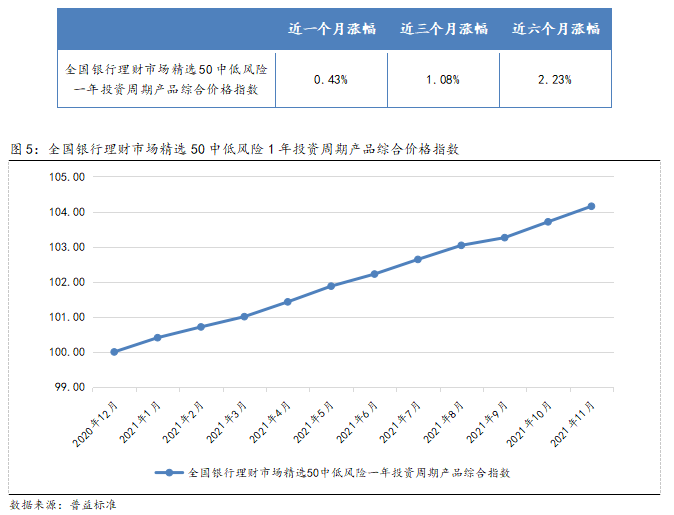Click the index name cell in table row
Screen dimensions: 674x515
[x=165, y=79]
